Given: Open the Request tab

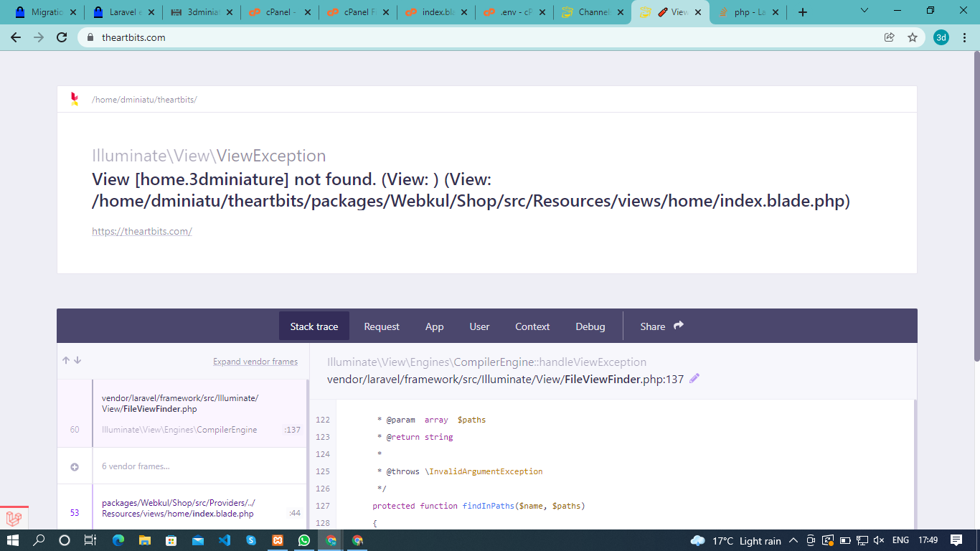Looking at the screenshot, I should [382, 326].
